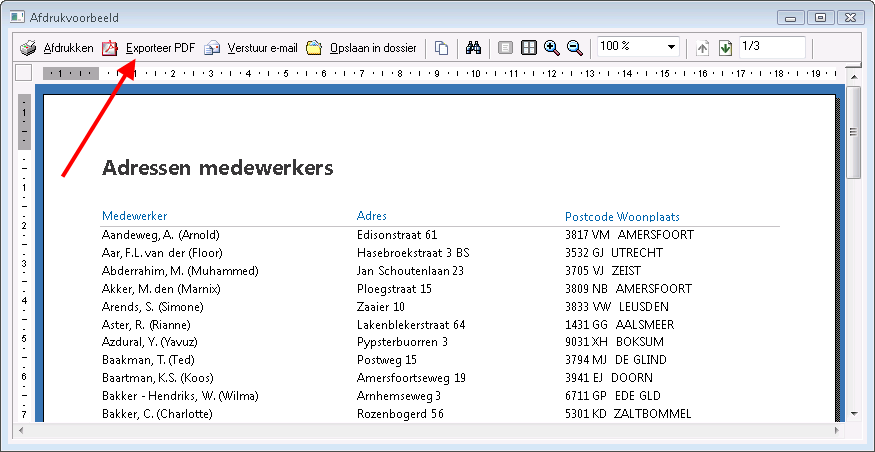
Task: Click the Exporteer PDF button label
Action: (x=160, y=49)
